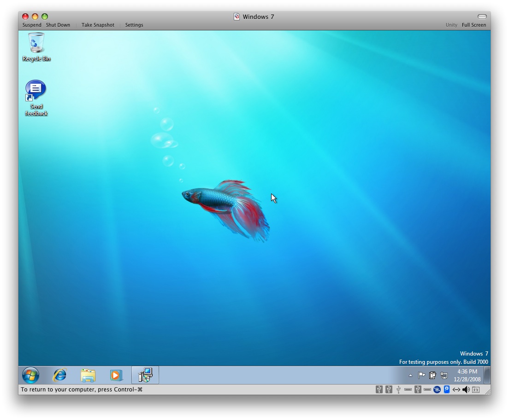Launch Windows Media Player from taskbar
The image size is (509, 420).
(116, 375)
